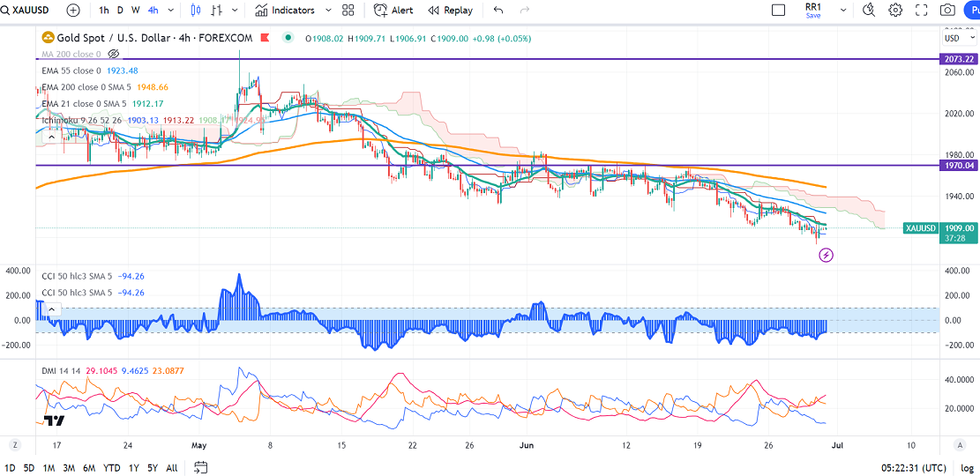Set date range to YTD

[112, 467]
